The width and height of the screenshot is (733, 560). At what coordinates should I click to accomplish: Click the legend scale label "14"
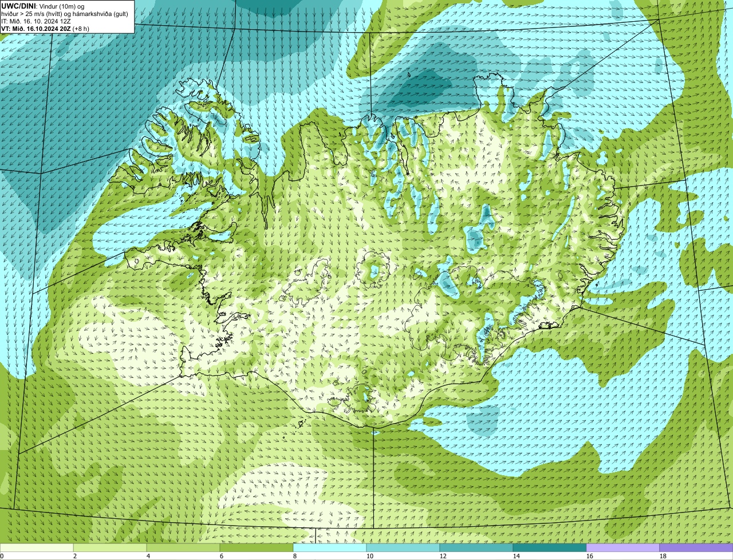517,556
